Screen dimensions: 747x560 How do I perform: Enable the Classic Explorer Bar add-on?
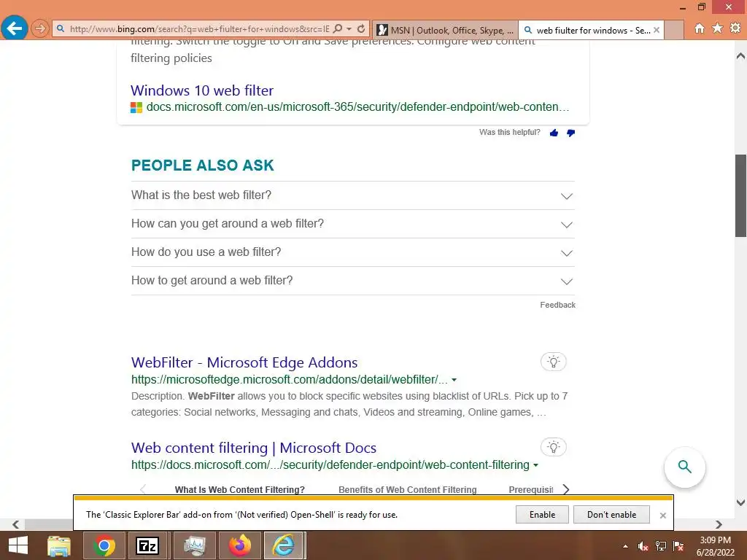pos(542,515)
